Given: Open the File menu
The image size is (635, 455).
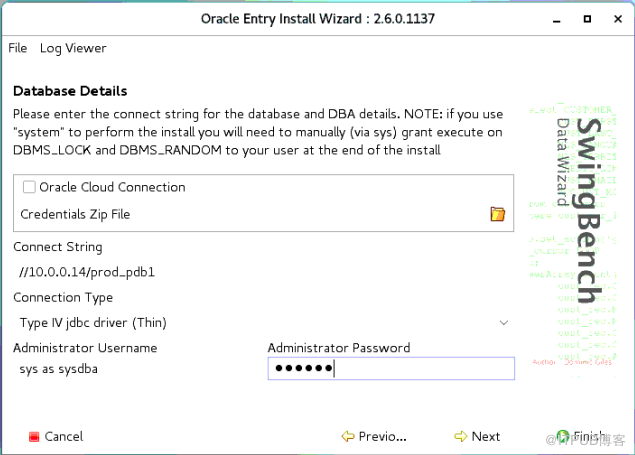Looking at the screenshot, I should click(17, 48).
